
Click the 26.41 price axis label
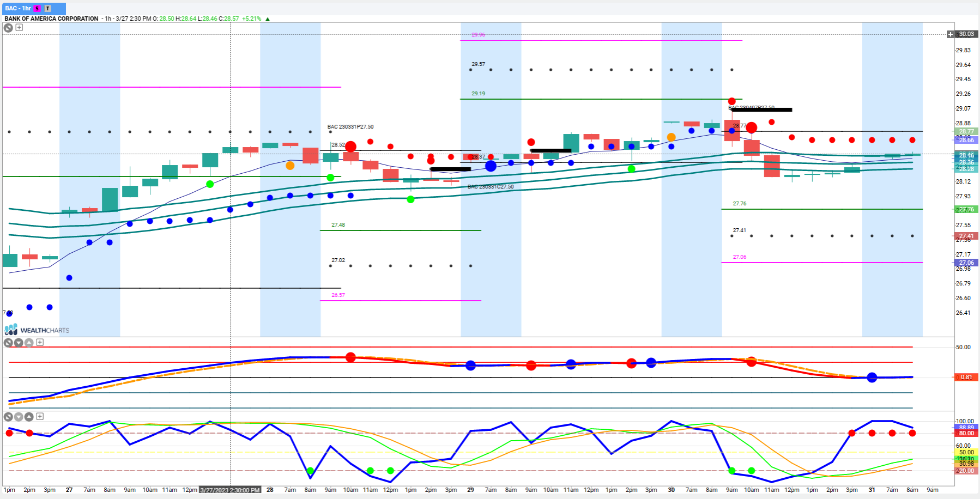pos(963,313)
